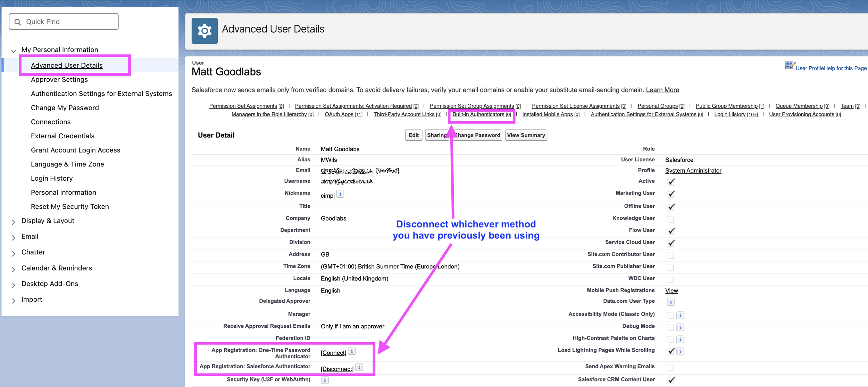The image size is (868, 387).
Task: Toggle Send Apex Warning Emails checkbox
Action: click(670, 368)
